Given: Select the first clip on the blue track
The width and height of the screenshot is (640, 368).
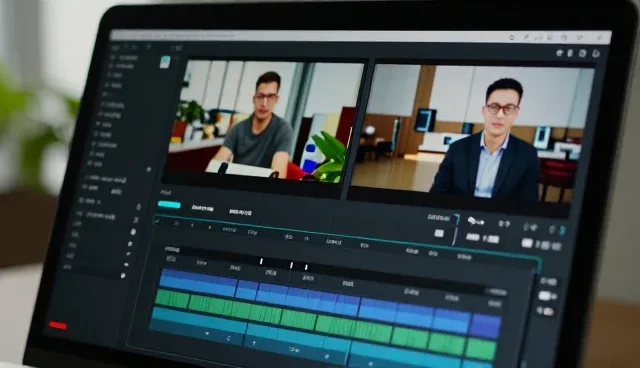Looking at the screenshot, I should tap(198, 283).
